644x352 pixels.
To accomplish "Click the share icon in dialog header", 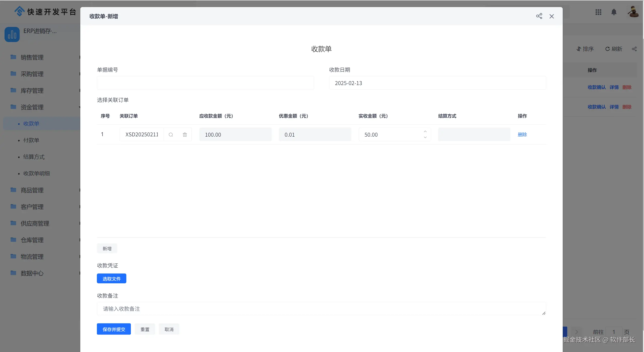I will [539, 16].
